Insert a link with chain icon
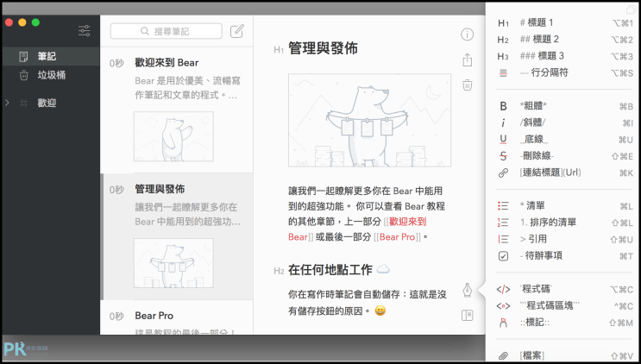Viewport: 641px width, 364px height. point(503,173)
